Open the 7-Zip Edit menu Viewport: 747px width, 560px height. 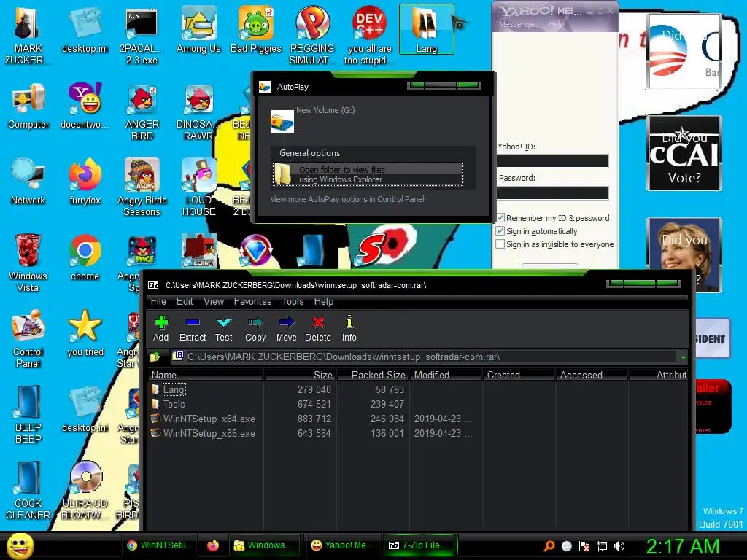pos(185,301)
